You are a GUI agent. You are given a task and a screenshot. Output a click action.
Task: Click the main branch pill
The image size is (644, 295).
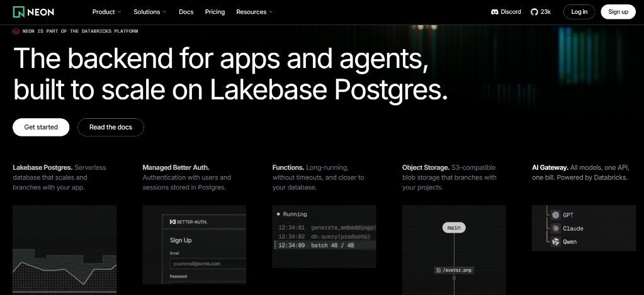(454, 228)
